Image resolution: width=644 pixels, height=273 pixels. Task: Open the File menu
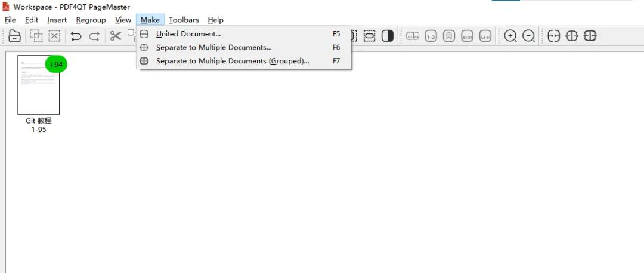pyautogui.click(x=10, y=20)
